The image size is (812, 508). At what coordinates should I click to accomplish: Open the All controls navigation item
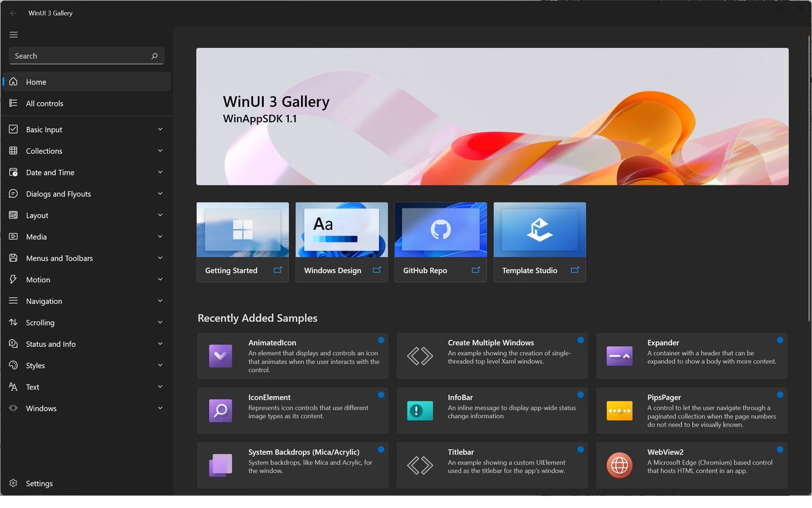pyautogui.click(x=87, y=103)
